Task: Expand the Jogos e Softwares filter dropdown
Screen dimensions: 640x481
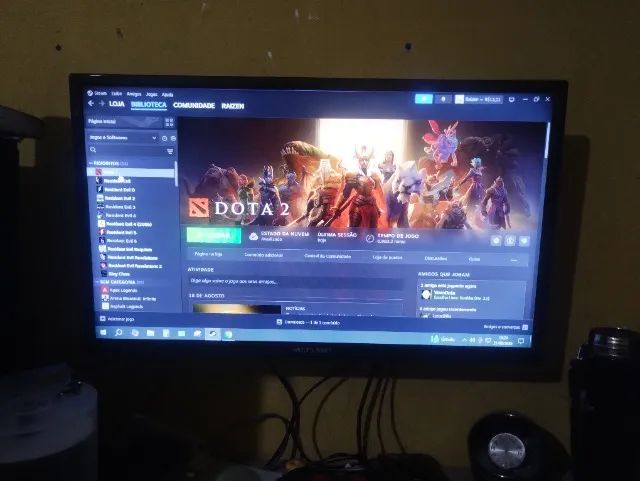Action: [x=122, y=138]
